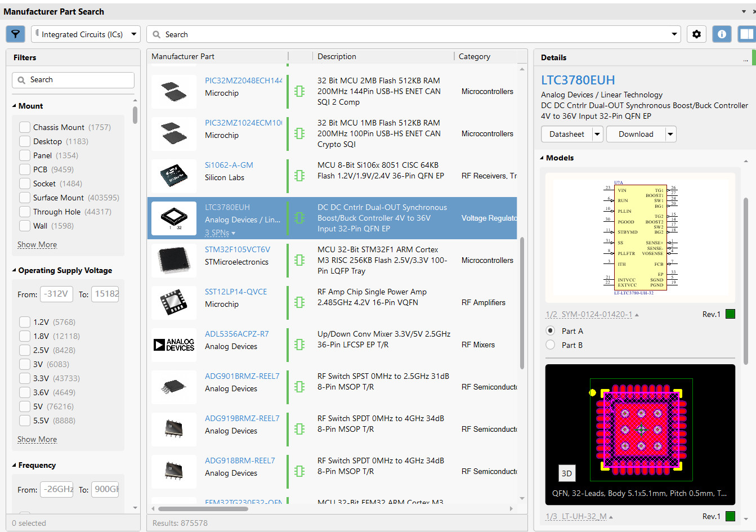Click the Category column header
Viewport: 756px width, 532px height.
[x=474, y=56]
